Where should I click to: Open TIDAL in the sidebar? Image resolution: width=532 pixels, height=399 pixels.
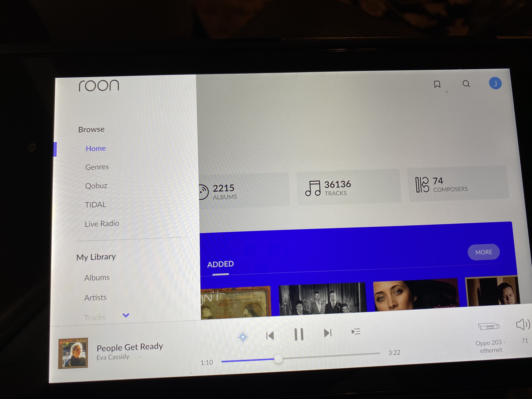(96, 205)
